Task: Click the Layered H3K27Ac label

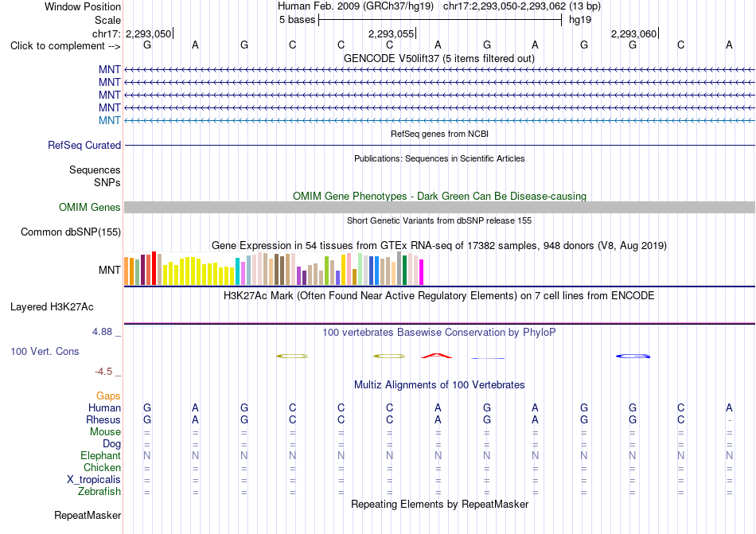Action: [x=52, y=307]
